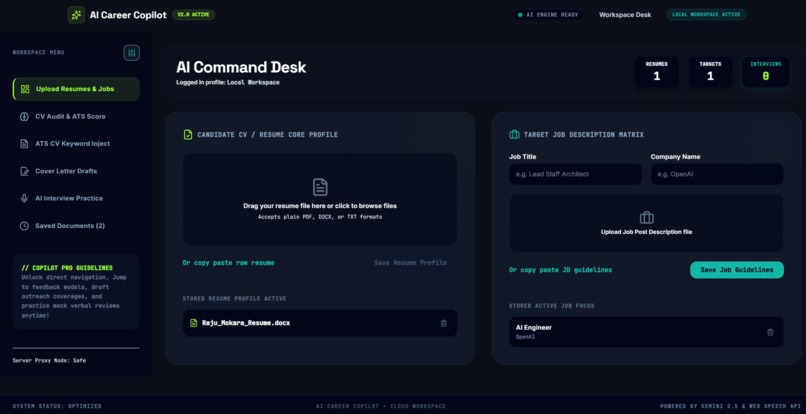Click the briefcase icon in the job upload area
This screenshot has width=806, height=414.
point(646,218)
